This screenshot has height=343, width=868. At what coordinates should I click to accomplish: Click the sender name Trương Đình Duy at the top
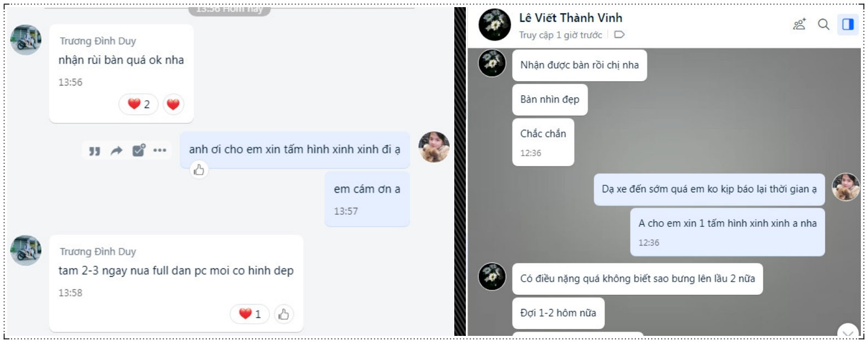point(98,41)
